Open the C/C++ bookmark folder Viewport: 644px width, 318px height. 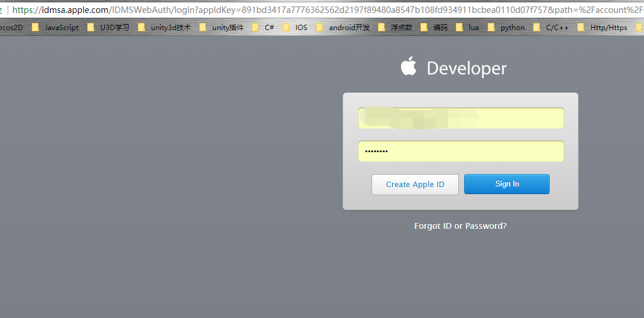[x=551, y=28]
